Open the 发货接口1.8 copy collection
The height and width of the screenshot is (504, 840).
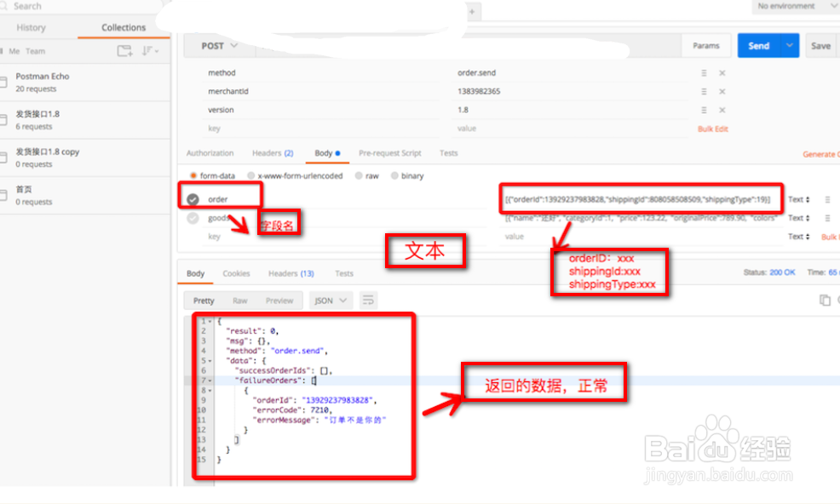[x=85, y=157]
